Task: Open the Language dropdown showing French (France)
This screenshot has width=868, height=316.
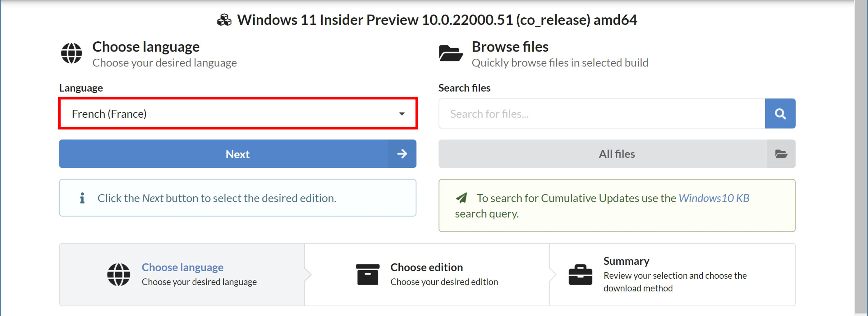Action: [238, 114]
